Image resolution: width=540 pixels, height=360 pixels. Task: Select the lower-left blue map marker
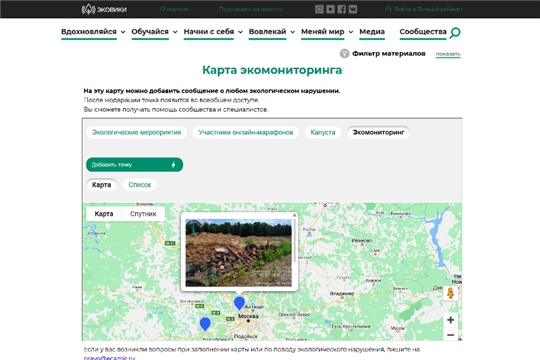(205, 324)
